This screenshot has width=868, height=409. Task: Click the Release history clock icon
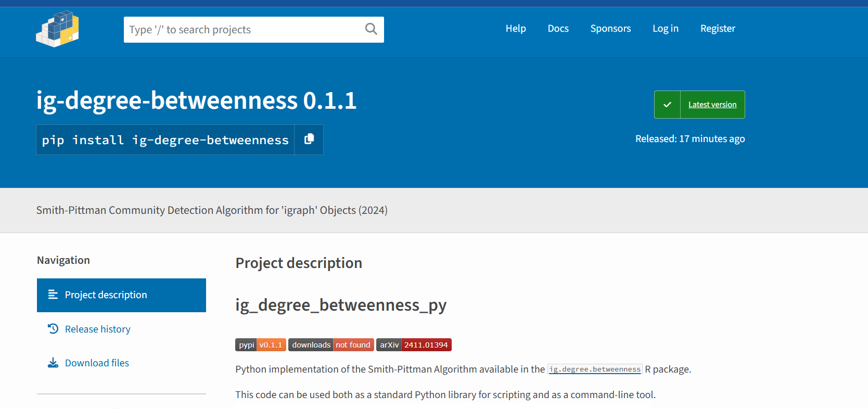pos(53,329)
